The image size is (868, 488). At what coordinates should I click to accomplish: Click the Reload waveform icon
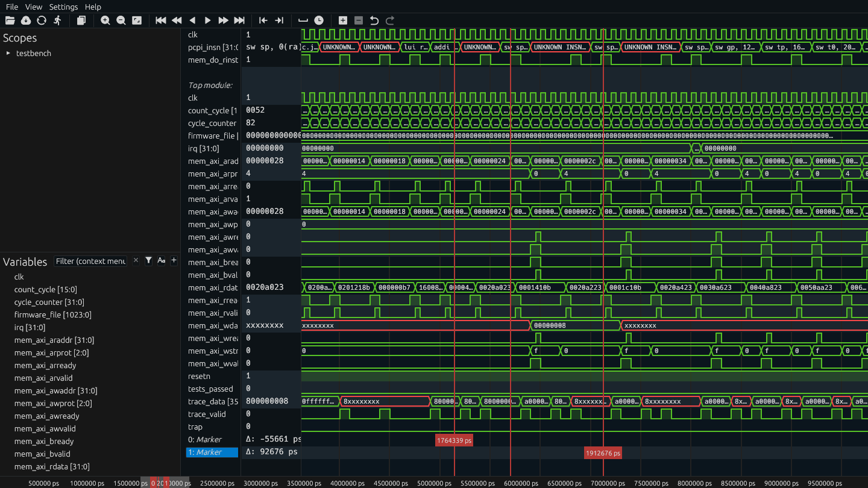pyautogui.click(x=42, y=20)
